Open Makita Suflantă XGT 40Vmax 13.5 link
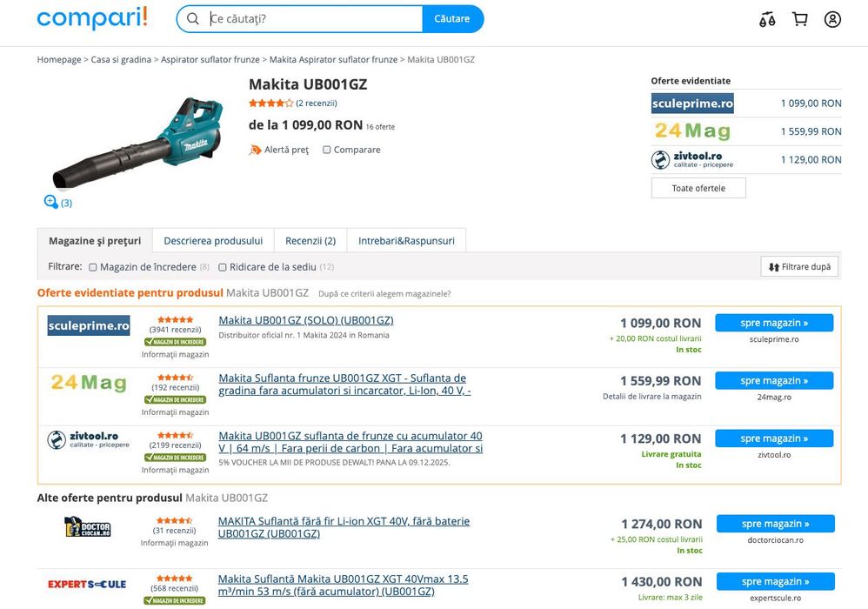 pyautogui.click(x=344, y=586)
